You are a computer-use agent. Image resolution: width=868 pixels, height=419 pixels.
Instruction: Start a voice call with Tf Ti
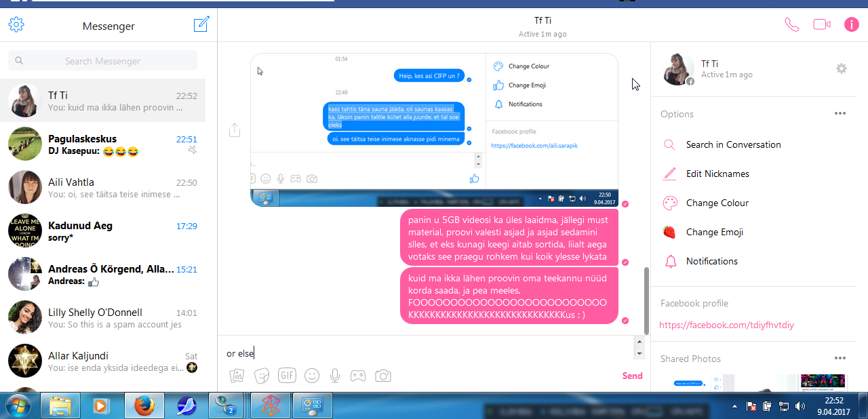[x=791, y=24]
